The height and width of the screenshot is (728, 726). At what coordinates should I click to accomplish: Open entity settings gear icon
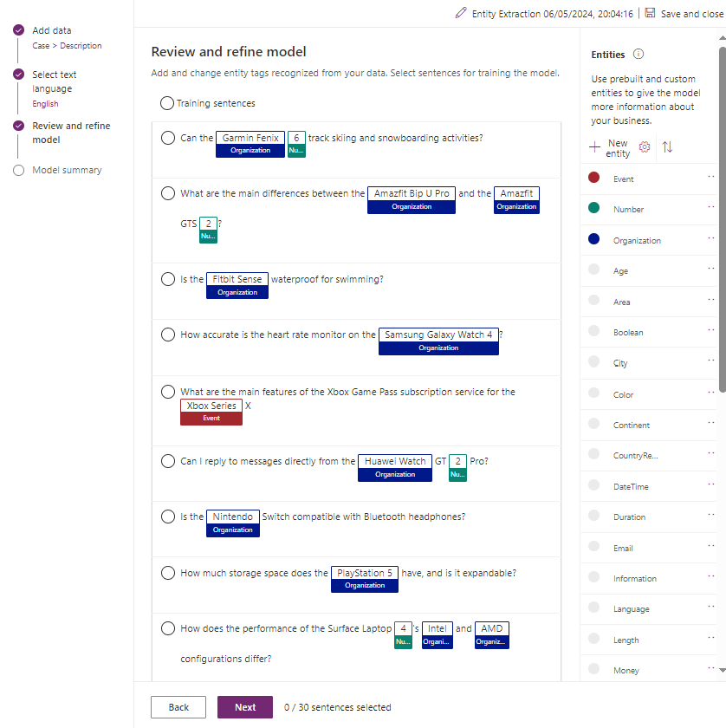coord(645,147)
